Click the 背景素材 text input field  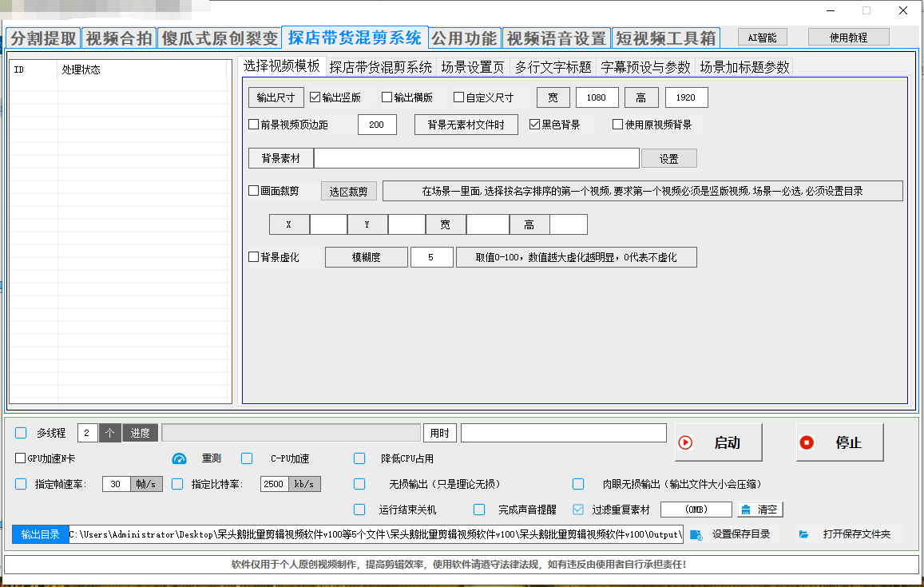point(476,158)
